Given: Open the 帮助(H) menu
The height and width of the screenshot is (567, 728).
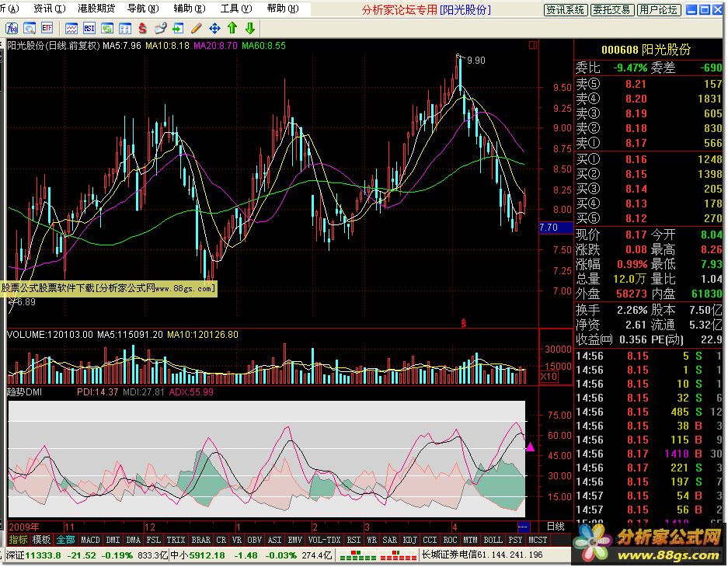Looking at the screenshot, I should 283,9.
